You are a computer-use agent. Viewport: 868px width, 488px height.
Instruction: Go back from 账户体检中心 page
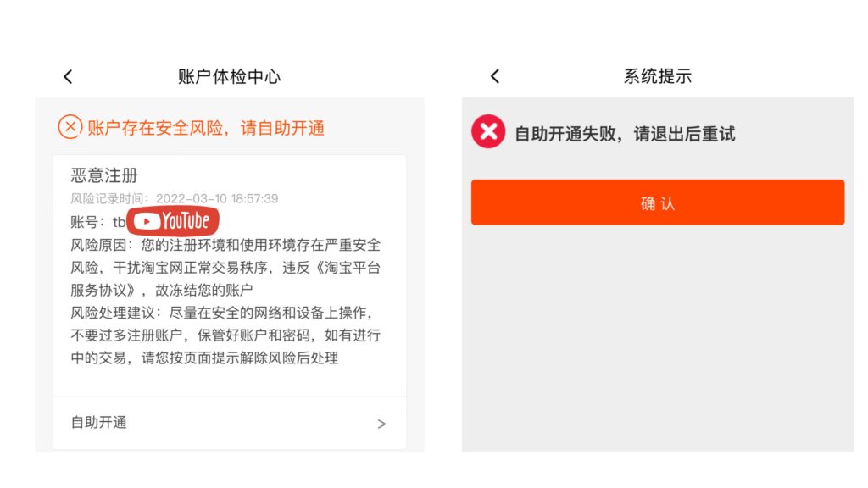tap(68, 76)
